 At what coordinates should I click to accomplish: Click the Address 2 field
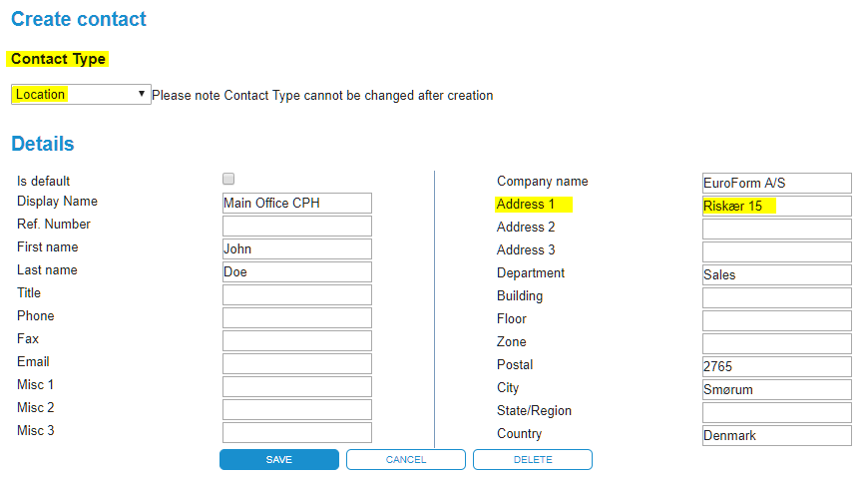pos(776,230)
